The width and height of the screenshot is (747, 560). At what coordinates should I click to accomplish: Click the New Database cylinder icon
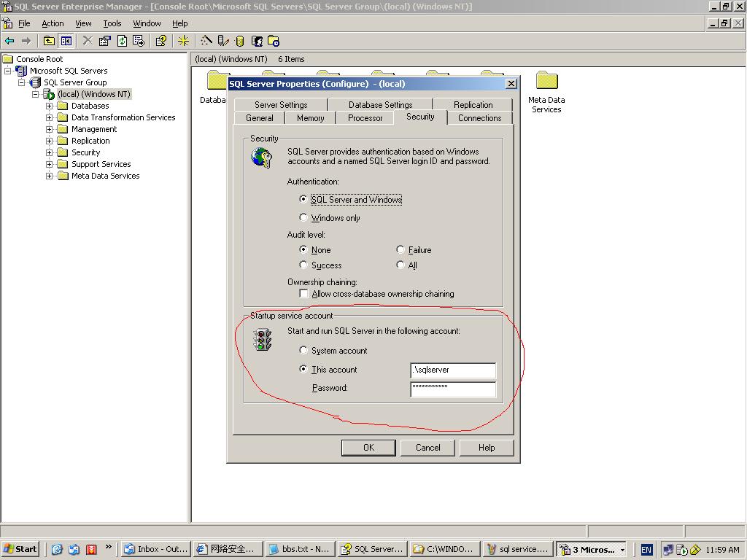(x=240, y=41)
